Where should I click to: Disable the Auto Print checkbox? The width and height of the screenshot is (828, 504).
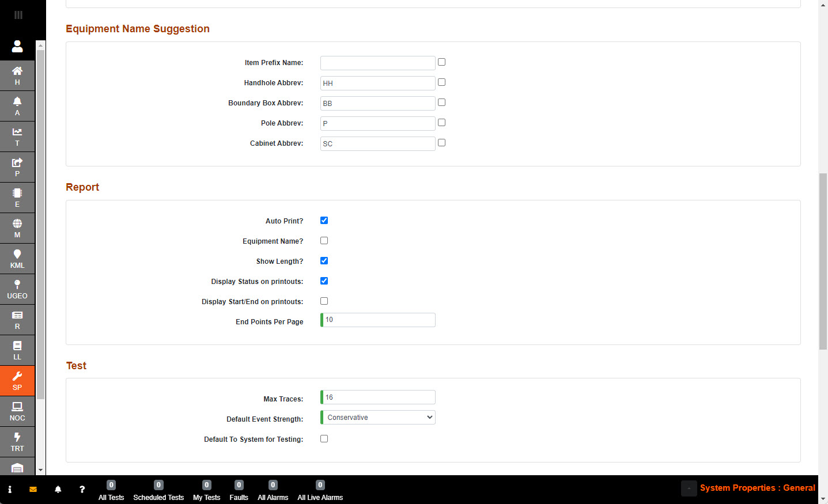(x=324, y=221)
